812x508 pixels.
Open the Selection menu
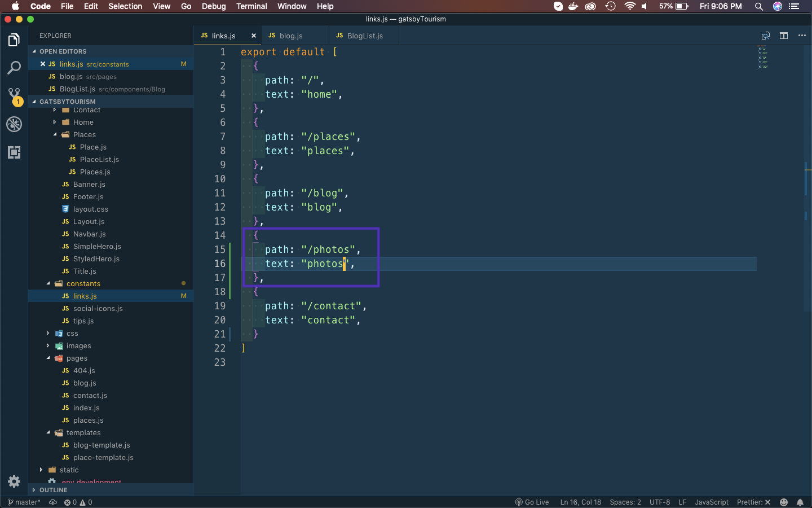pos(125,6)
